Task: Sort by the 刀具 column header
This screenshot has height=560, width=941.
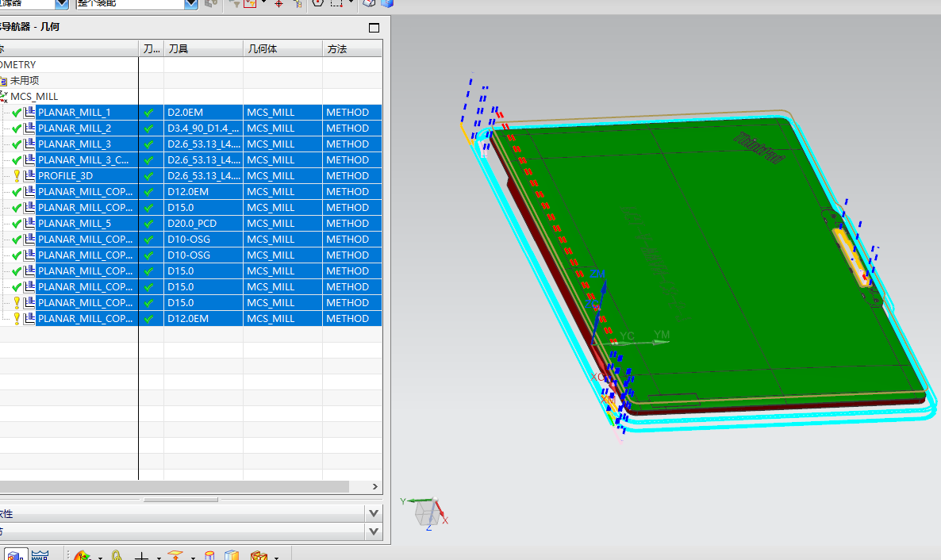Action: click(203, 48)
